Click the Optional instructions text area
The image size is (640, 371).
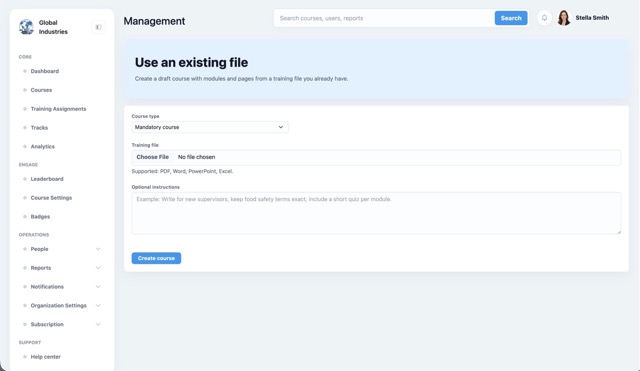pos(376,213)
